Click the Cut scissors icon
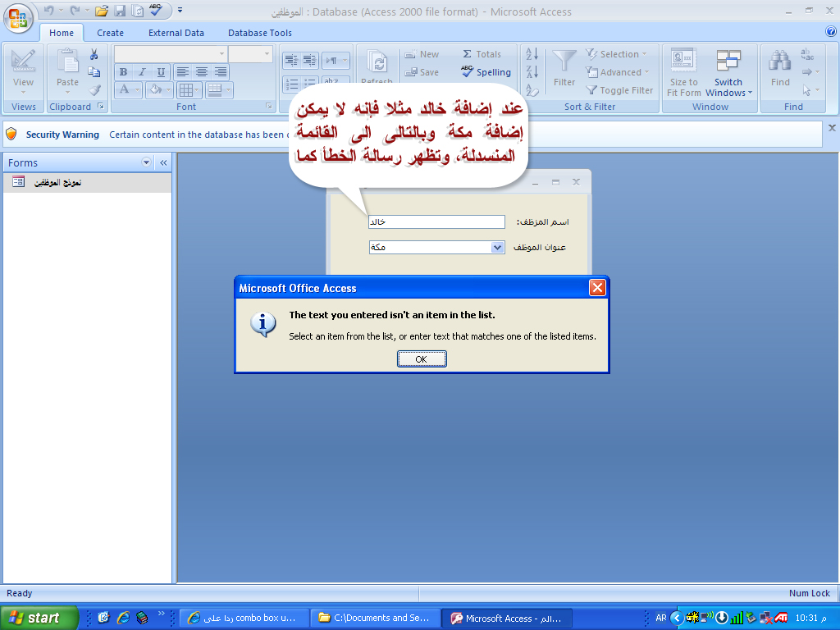This screenshot has height=630, width=840. 94,54
